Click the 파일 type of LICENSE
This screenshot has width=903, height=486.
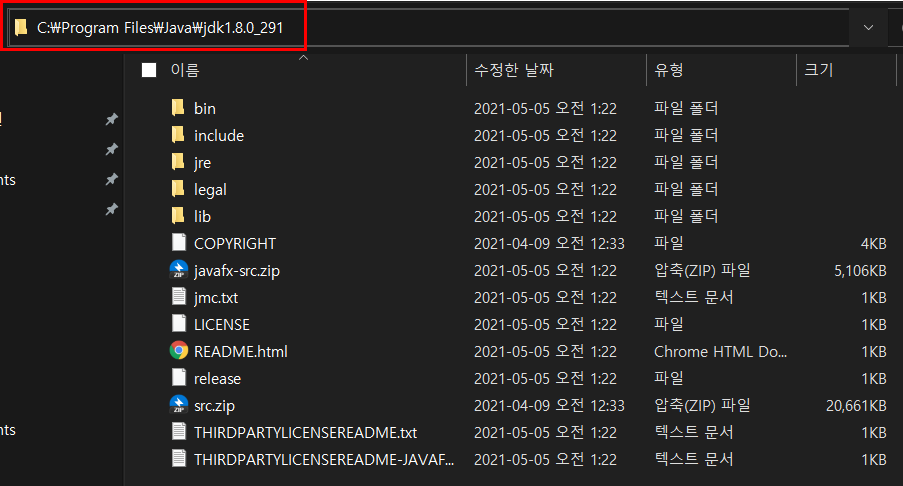(669, 324)
